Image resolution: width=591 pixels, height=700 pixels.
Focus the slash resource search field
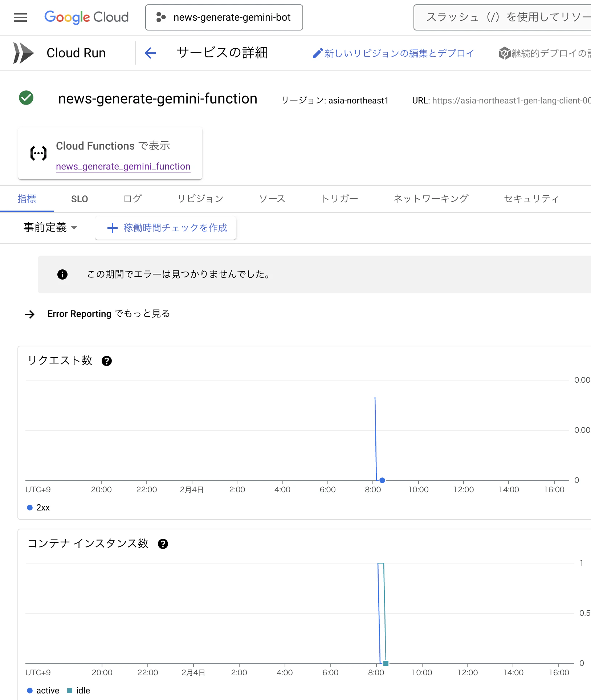[502, 17]
